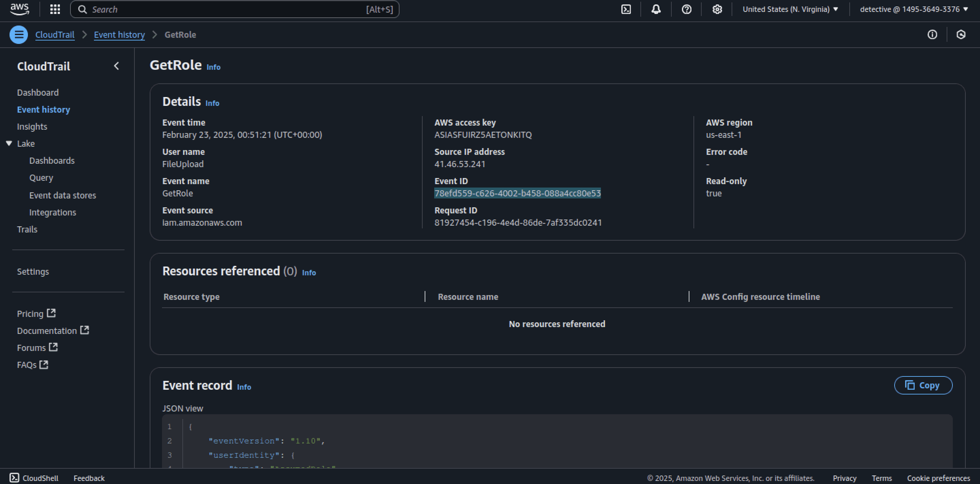Click the external link icon beside Pricing
The width and height of the screenshot is (980, 484).
click(51, 313)
